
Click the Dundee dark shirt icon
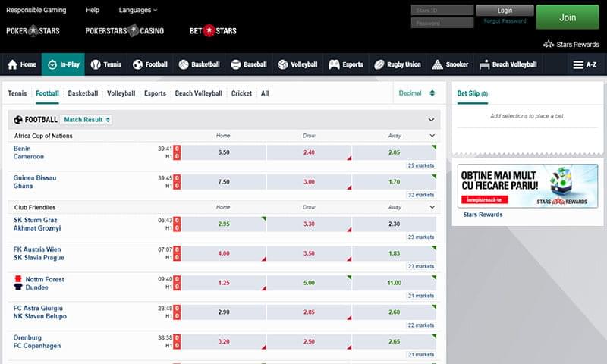point(17,287)
